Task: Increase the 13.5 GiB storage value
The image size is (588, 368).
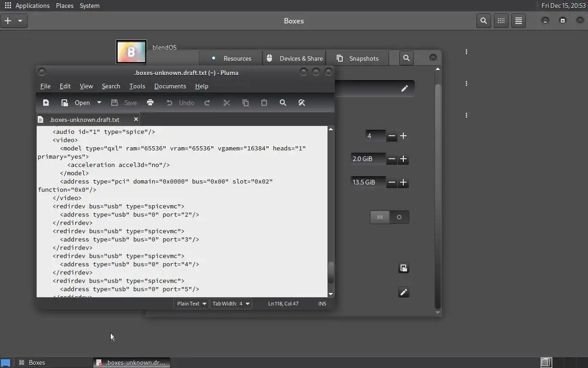Action: [x=403, y=182]
